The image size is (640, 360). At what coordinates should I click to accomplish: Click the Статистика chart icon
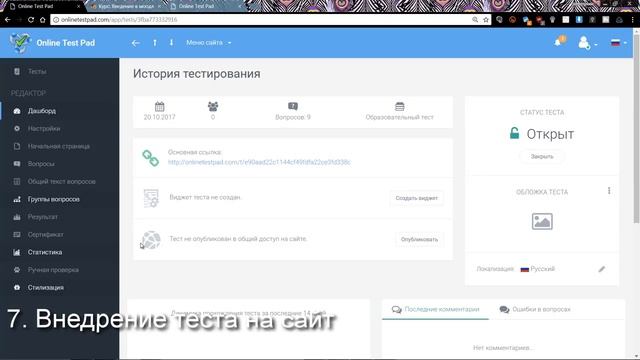point(17,252)
